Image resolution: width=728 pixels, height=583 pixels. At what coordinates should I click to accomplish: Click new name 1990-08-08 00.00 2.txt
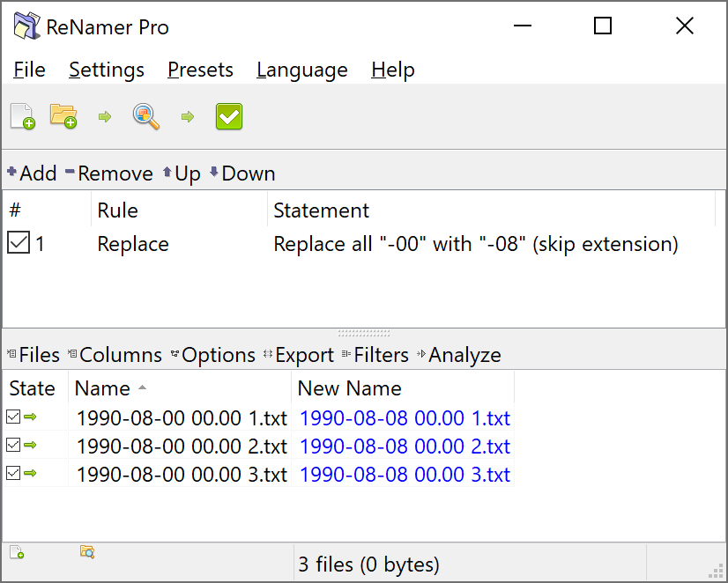click(x=405, y=446)
